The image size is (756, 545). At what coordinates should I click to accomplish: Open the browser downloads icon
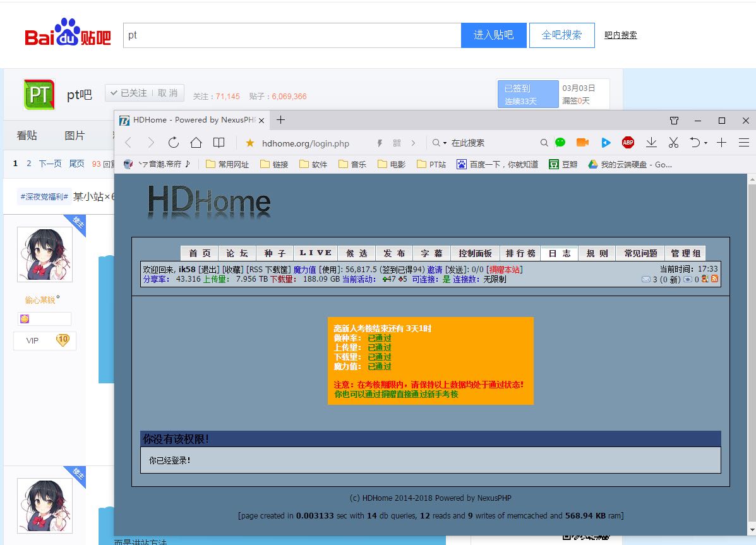point(651,142)
